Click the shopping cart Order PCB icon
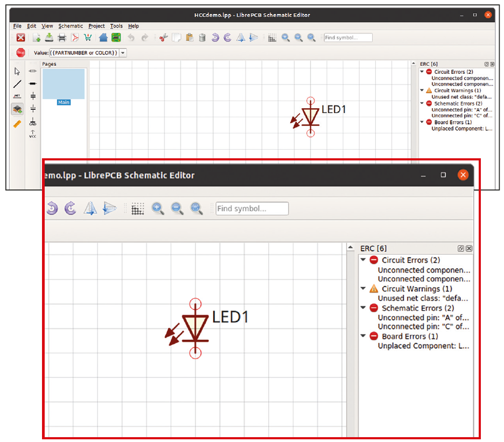The image size is (504, 442). [x=87, y=38]
